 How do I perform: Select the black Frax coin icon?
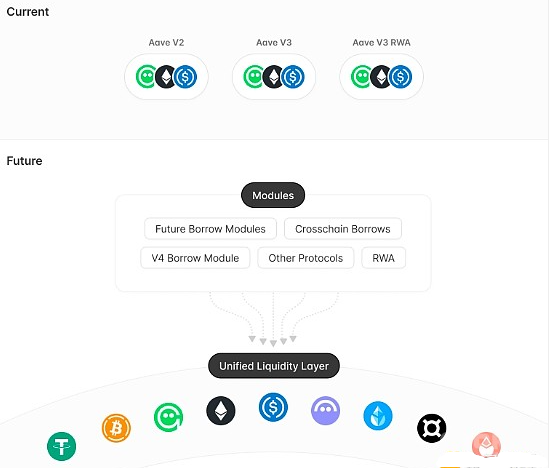431,428
